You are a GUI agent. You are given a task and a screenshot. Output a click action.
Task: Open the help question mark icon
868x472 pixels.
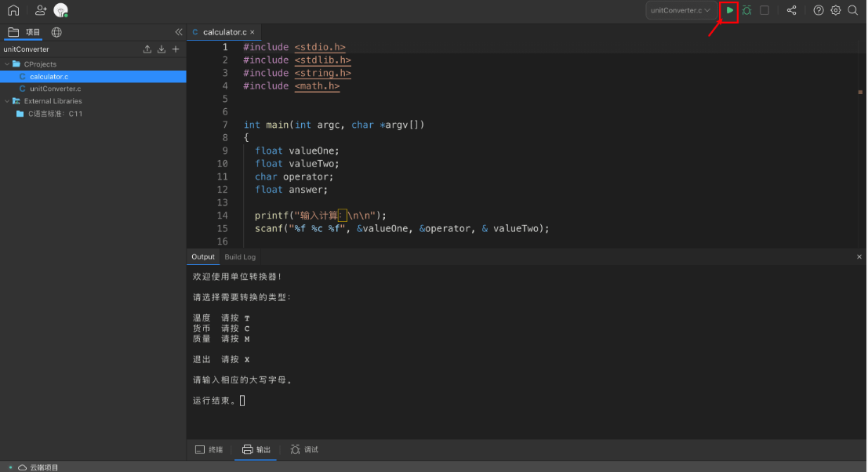pyautogui.click(x=818, y=10)
